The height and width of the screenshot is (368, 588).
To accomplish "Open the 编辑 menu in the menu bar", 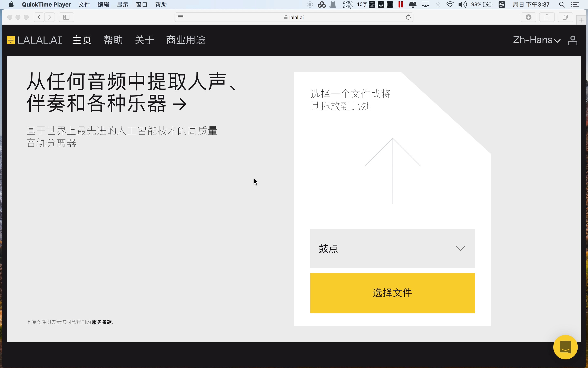I will [103, 4].
